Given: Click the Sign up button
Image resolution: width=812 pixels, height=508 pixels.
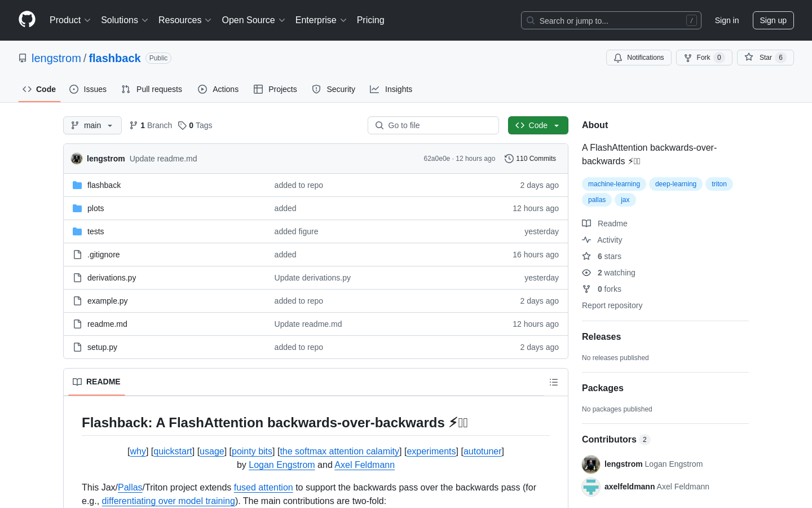Looking at the screenshot, I should coord(773,20).
